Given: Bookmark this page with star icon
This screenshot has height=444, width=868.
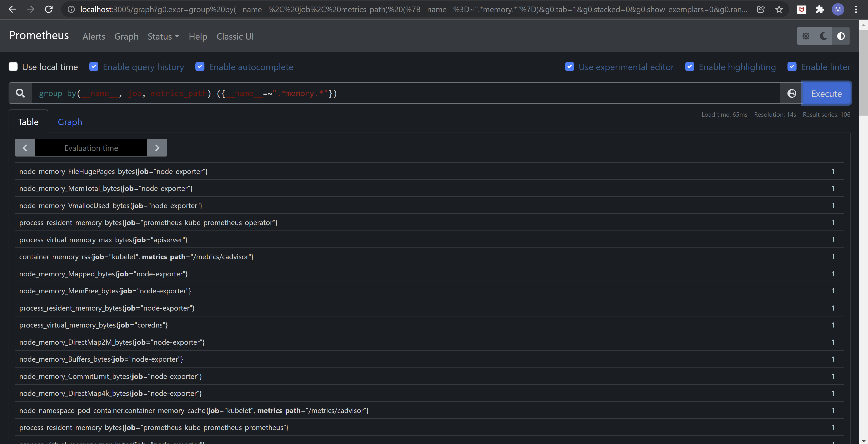Looking at the screenshot, I should click(x=779, y=9).
